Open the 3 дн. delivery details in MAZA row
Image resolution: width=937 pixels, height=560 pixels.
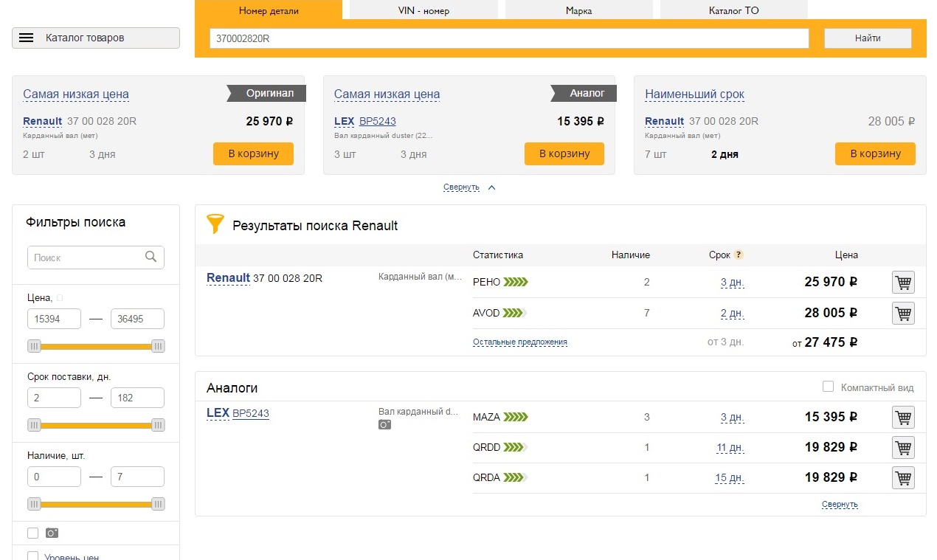(732, 417)
